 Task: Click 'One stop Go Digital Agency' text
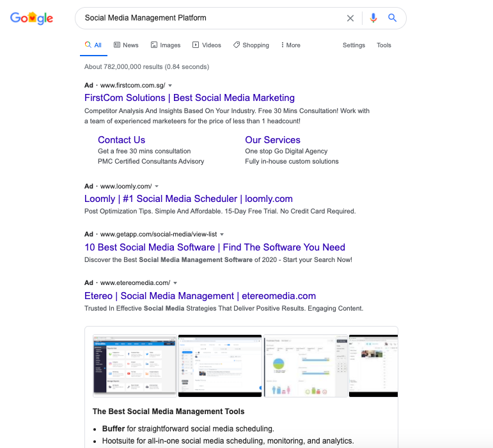tap(286, 151)
